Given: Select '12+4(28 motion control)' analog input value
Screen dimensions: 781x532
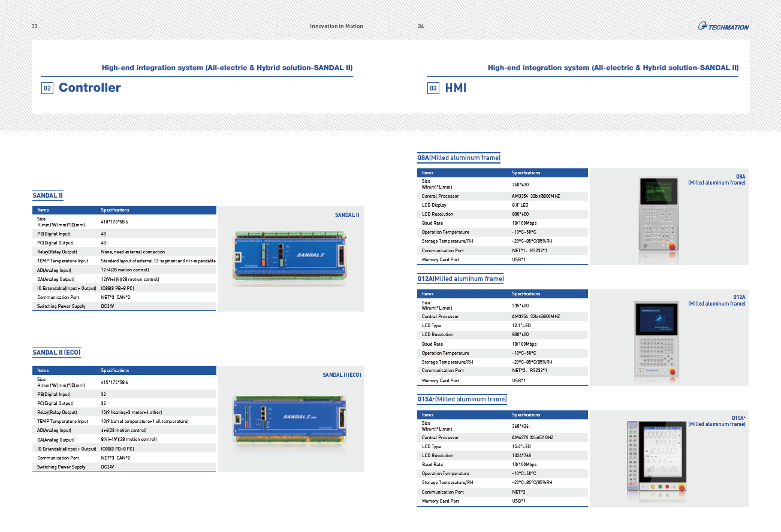Looking at the screenshot, I should [125, 270].
